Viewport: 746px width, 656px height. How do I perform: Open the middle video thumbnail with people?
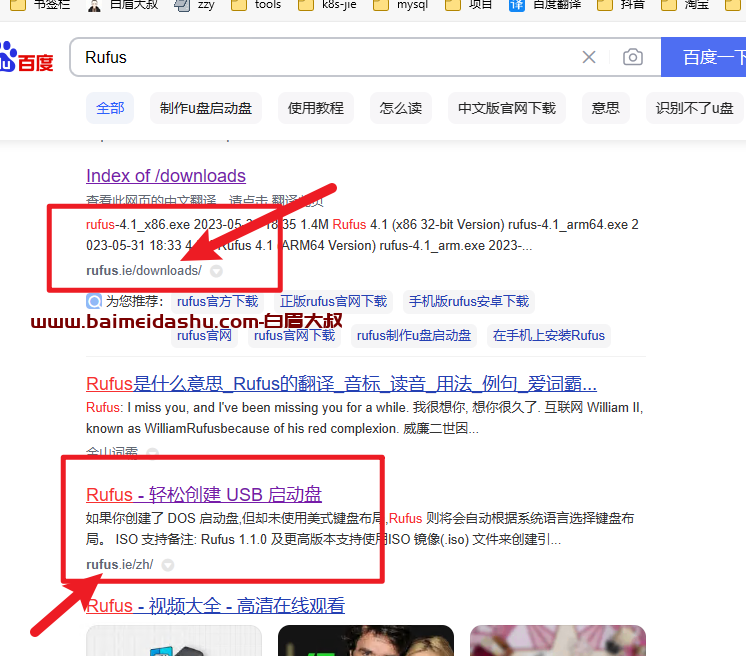pyautogui.click(x=365, y=641)
